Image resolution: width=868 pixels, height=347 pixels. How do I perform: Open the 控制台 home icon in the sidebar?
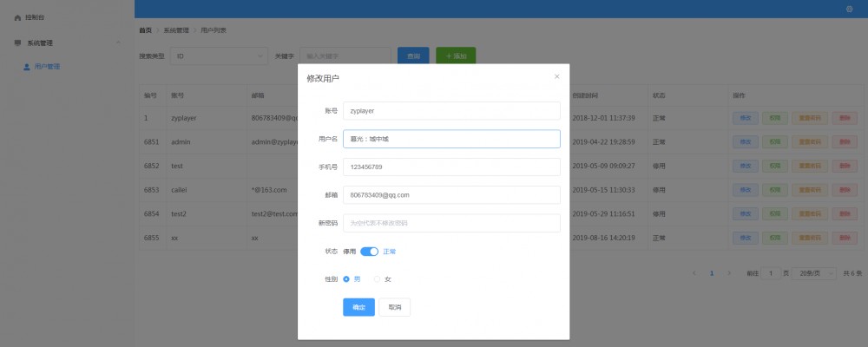17,17
